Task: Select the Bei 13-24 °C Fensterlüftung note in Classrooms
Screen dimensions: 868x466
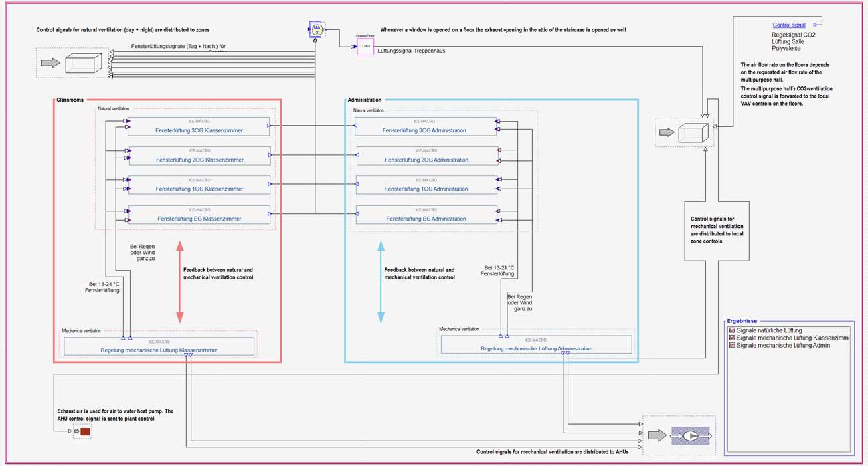Action: pos(102,287)
